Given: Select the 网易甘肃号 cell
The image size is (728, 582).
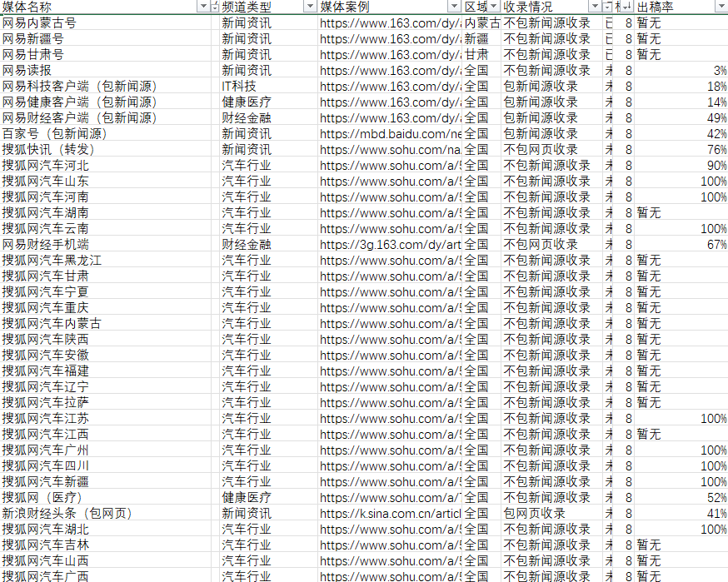Looking at the screenshot, I should click(x=106, y=54).
